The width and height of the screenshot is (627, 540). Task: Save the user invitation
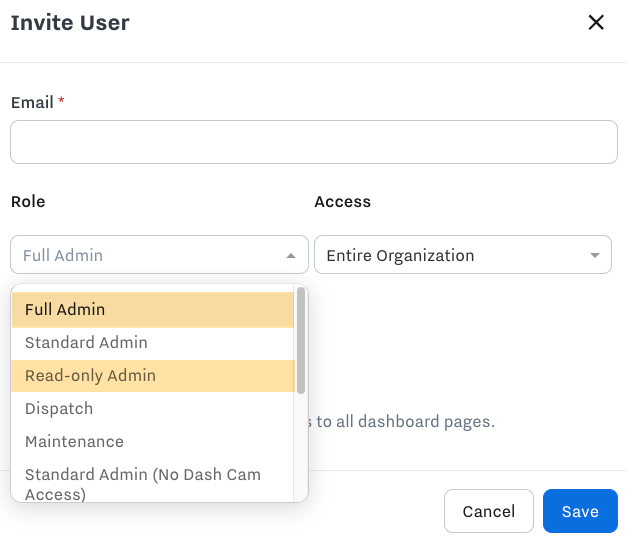(580, 511)
